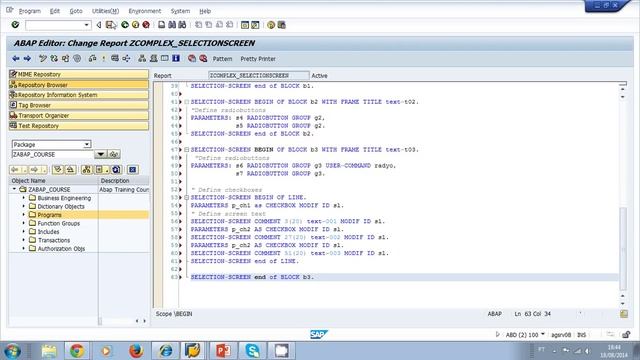Click the glasses Display icon beside ZABAP_COURSE
The image size is (640, 360).
(x=114, y=154)
